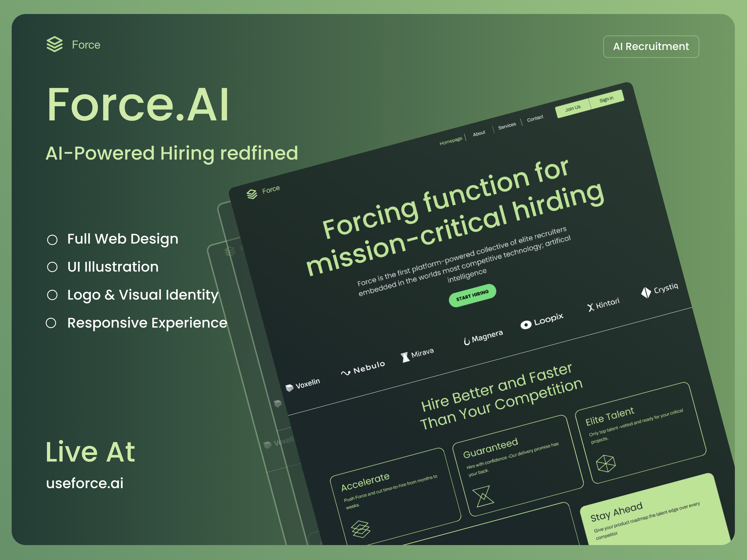Screen dimensions: 747x560
Task: Select the Crystiq diamond logo icon
Action: tap(646, 293)
